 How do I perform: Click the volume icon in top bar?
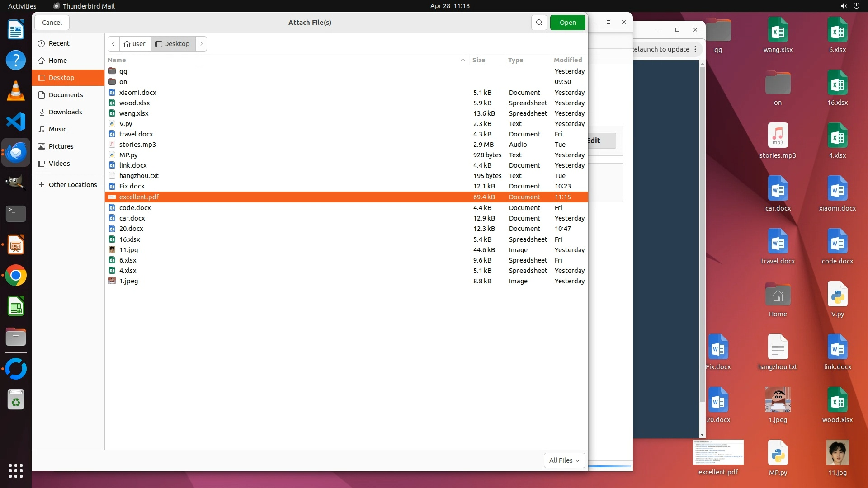click(x=843, y=6)
